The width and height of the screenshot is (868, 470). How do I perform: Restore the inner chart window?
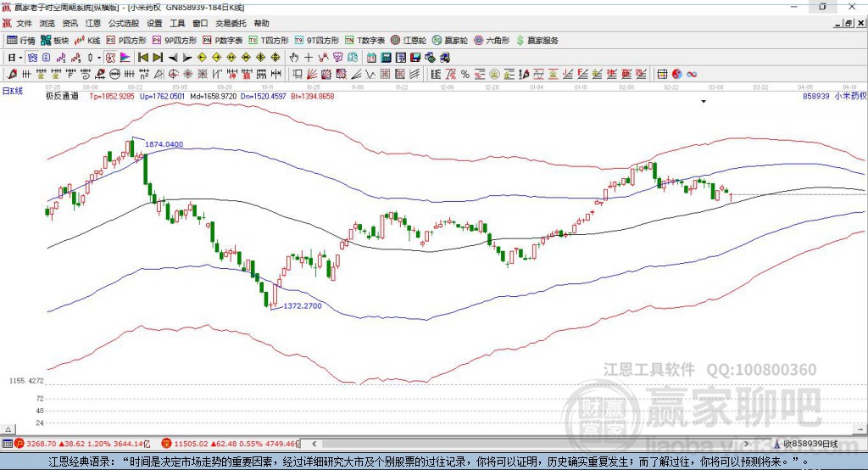(x=849, y=23)
